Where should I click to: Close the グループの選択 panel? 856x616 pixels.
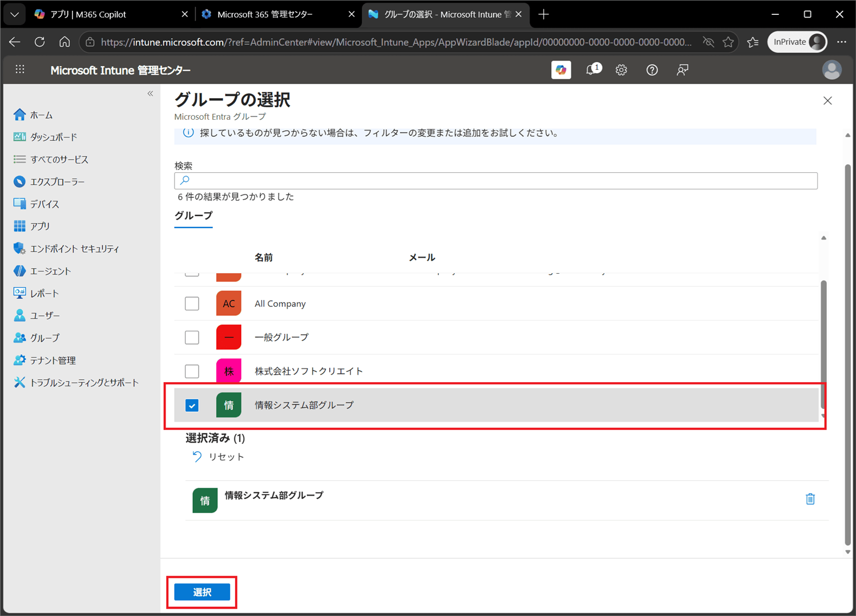coord(827,101)
